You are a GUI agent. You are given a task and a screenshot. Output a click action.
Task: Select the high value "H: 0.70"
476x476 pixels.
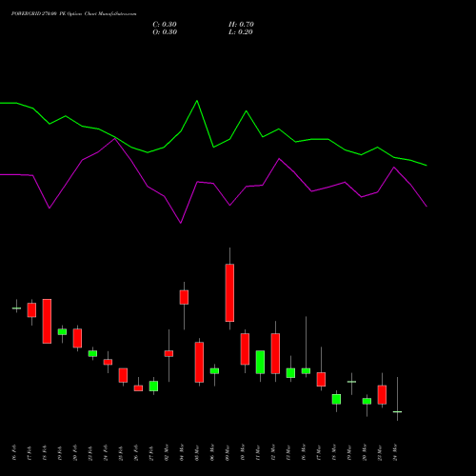click(x=241, y=25)
